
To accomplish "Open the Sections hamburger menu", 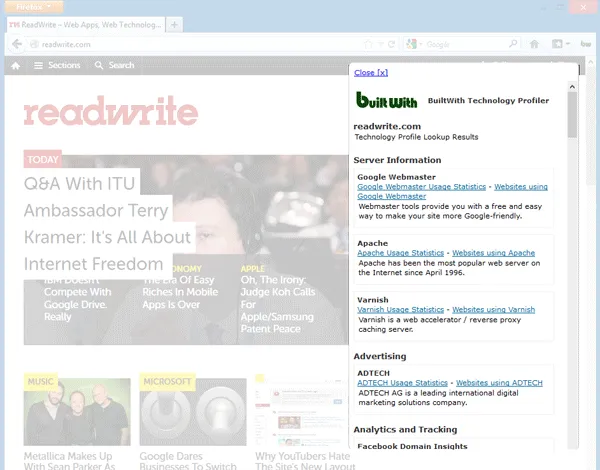I will [x=56, y=66].
